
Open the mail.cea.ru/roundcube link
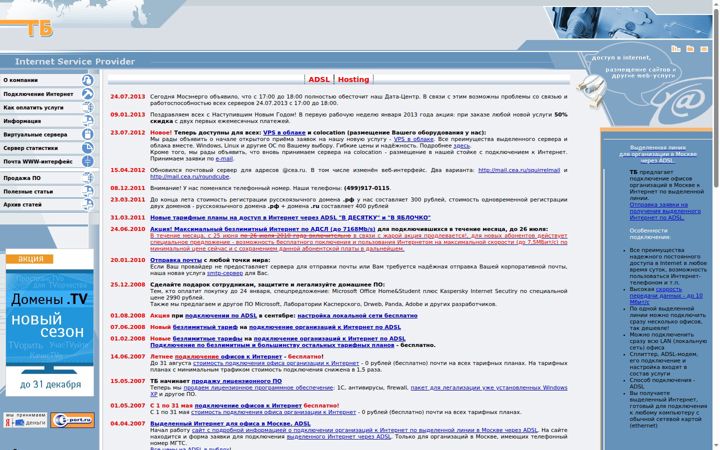(x=189, y=177)
